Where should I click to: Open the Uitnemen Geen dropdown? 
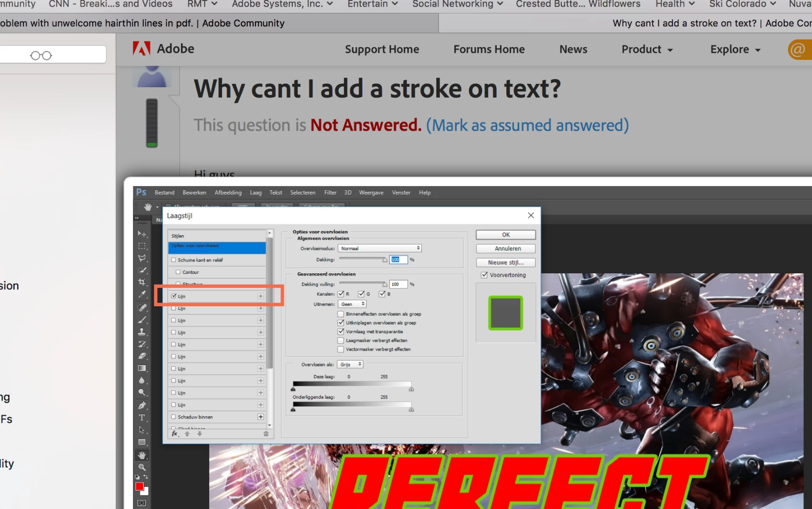(353, 304)
